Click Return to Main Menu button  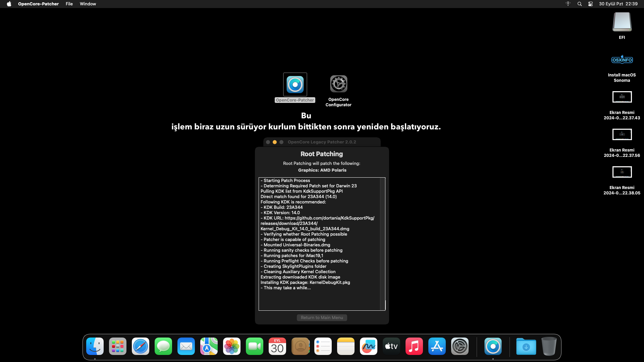click(x=322, y=318)
